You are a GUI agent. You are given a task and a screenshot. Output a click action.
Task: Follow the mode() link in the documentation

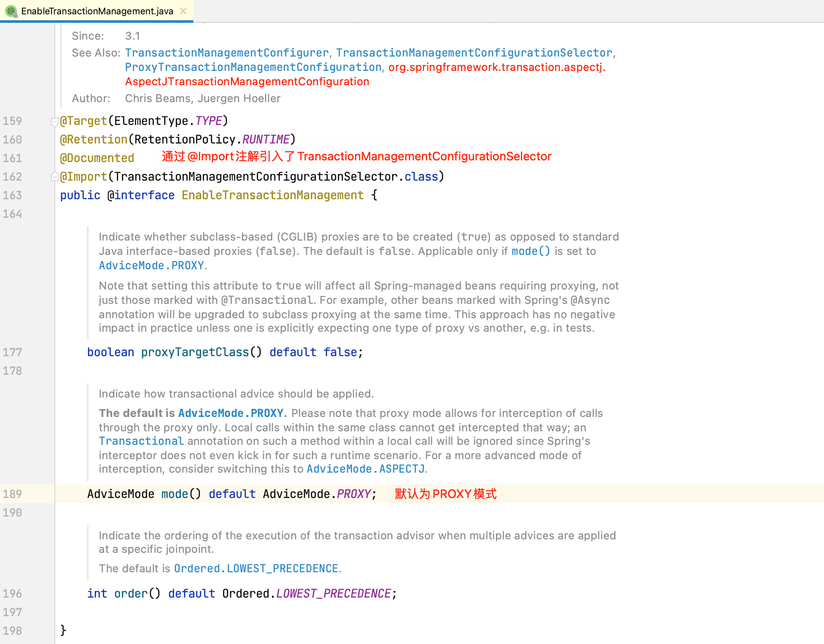click(x=530, y=251)
